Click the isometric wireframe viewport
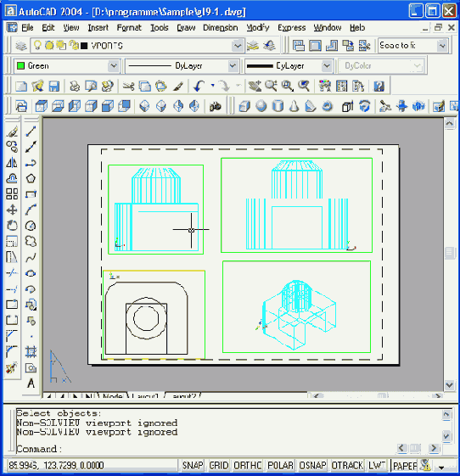Screen dimensions: 460x476 [296, 306]
